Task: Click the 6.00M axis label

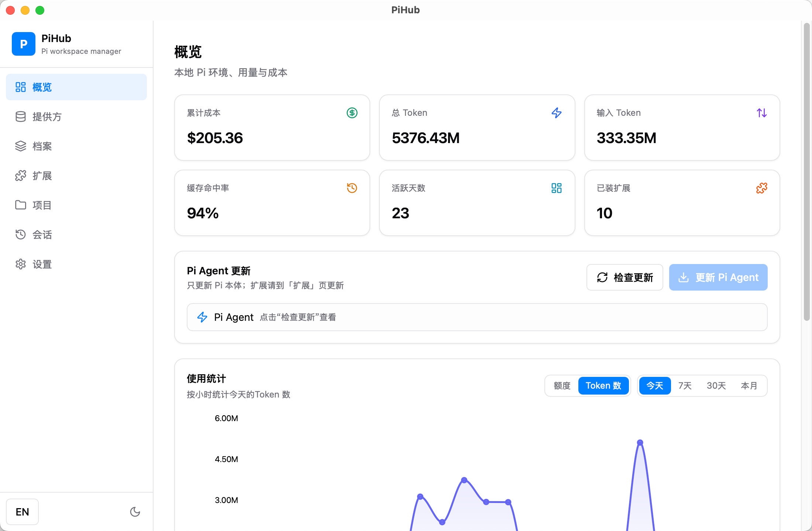Action: click(226, 419)
